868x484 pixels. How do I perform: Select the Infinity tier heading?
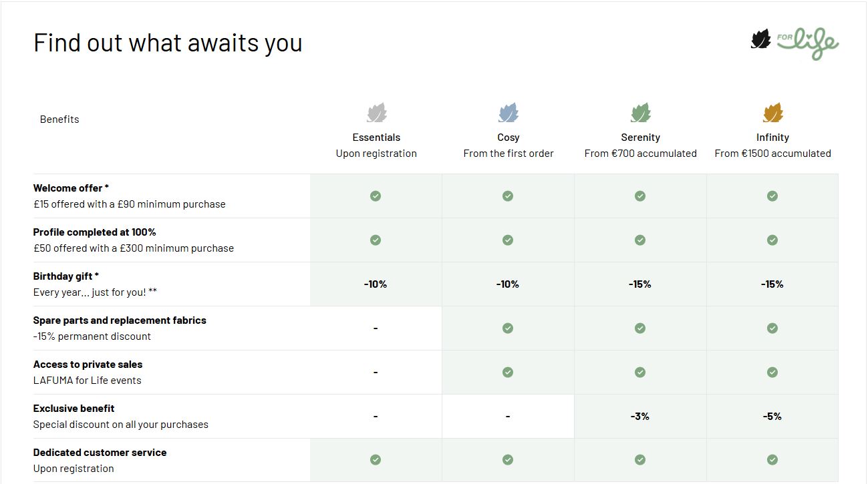[772, 138]
